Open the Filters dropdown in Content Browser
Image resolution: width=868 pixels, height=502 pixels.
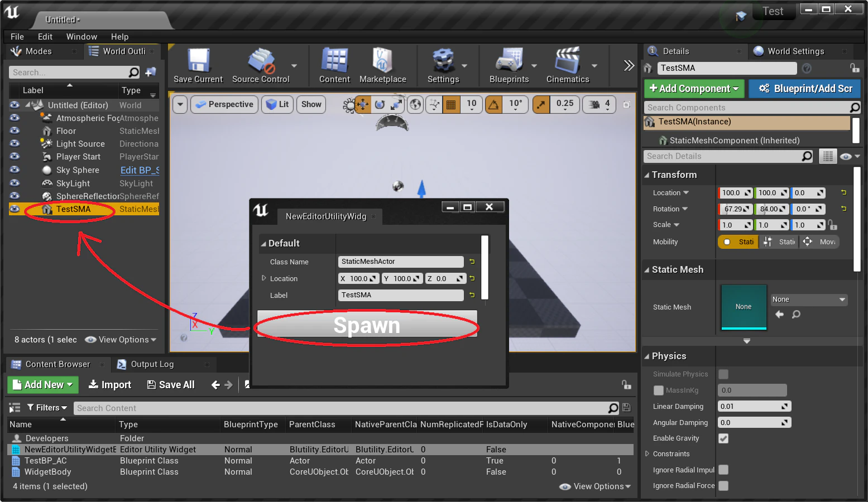47,408
